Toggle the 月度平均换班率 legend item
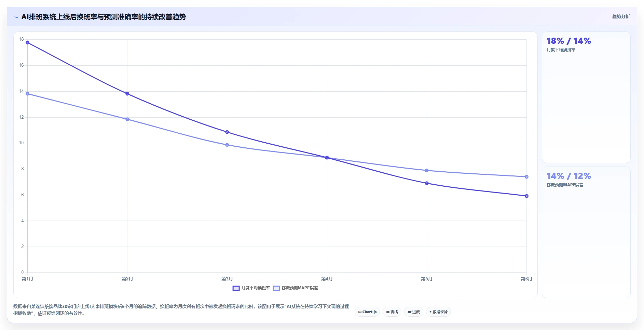The image size is (644, 330). click(251, 288)
